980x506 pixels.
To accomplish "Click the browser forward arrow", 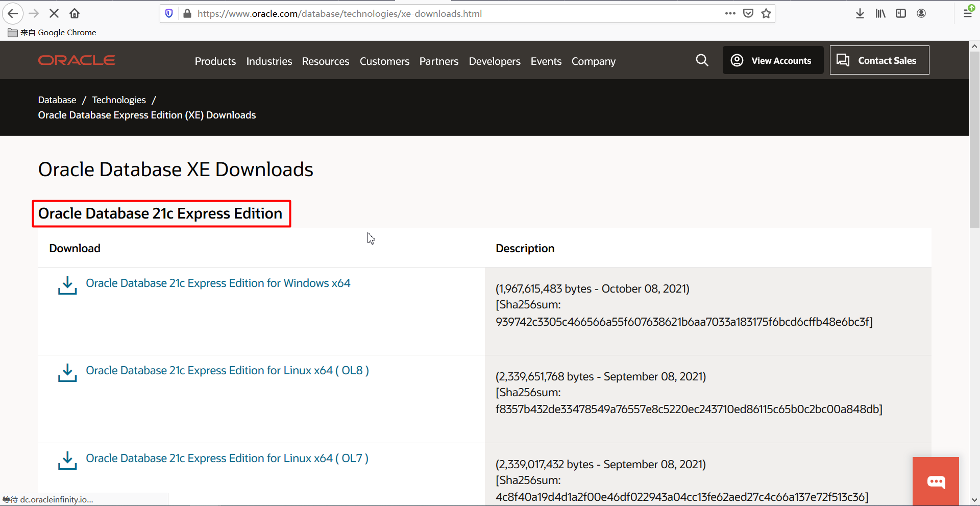I will pos(34,13).
